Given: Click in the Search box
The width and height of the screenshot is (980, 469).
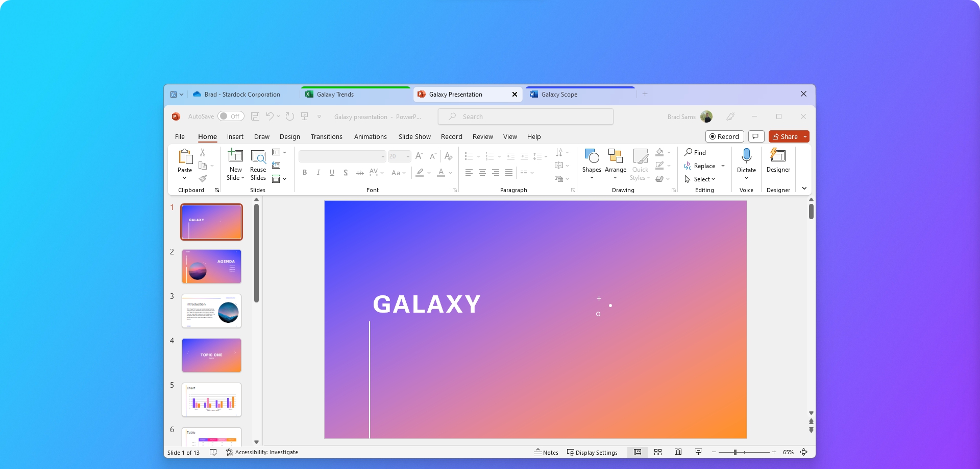Looking at the screenshot, I should [526, 116].
